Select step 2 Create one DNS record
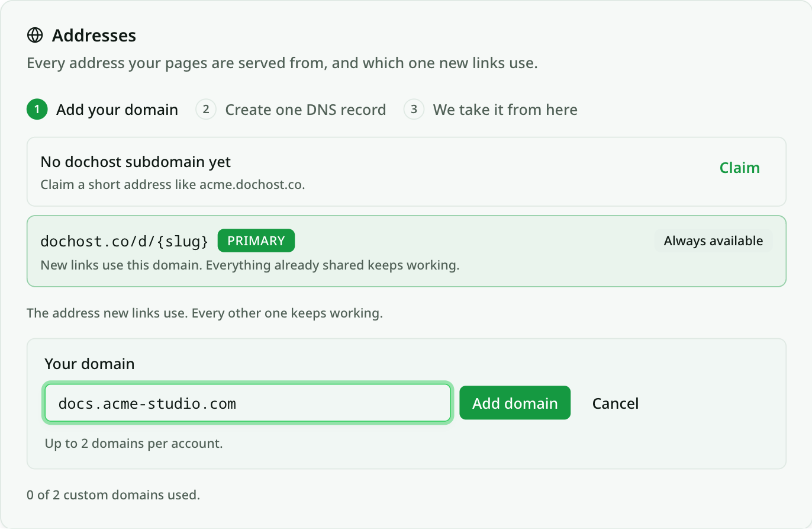Viewport: 812px width, 529px height. [x=291, y=110]
